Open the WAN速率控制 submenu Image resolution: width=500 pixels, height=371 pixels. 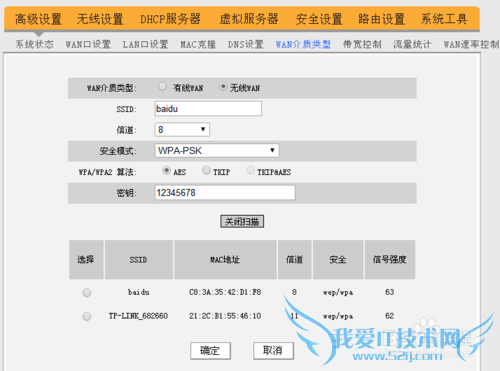click(x=471, y=44)
